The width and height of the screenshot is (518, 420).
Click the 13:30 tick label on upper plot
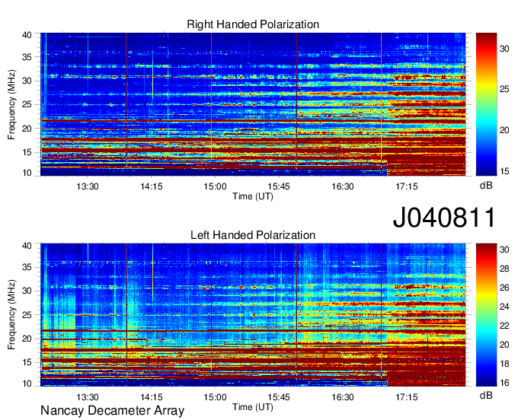(88, 186)
